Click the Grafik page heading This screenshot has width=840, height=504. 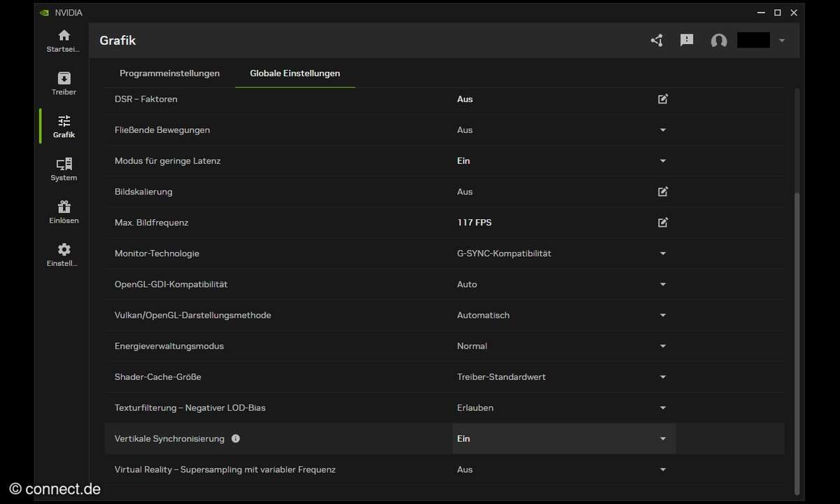[x=118, y=41]
